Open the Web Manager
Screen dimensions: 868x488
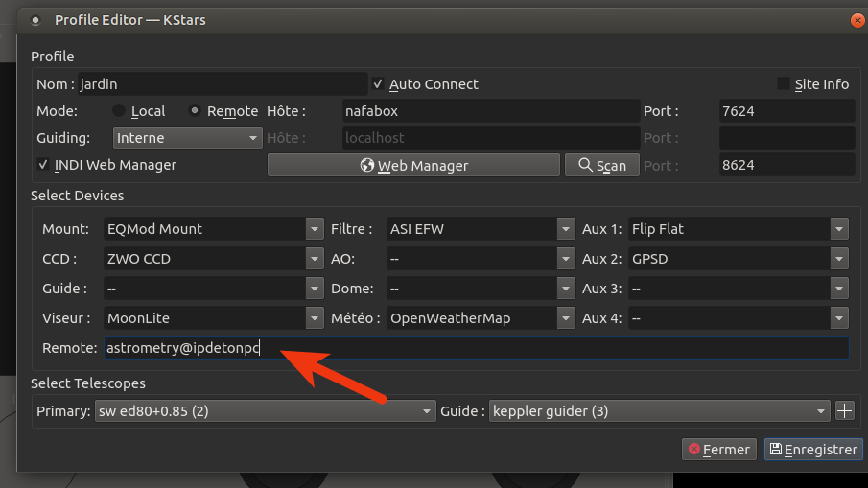click(413, 165)
